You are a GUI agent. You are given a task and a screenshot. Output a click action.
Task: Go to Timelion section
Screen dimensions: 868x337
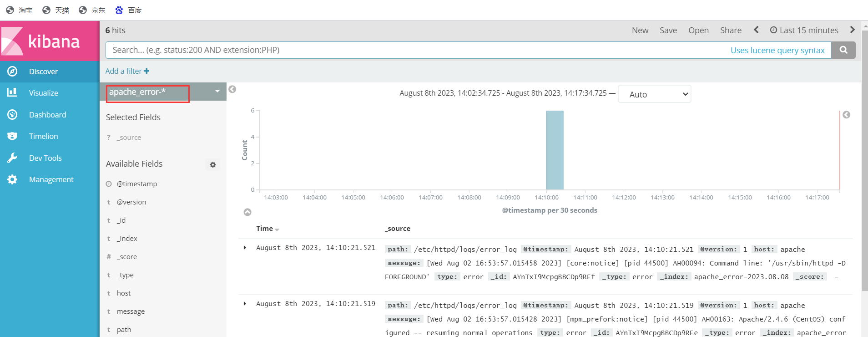pos(50,136)
